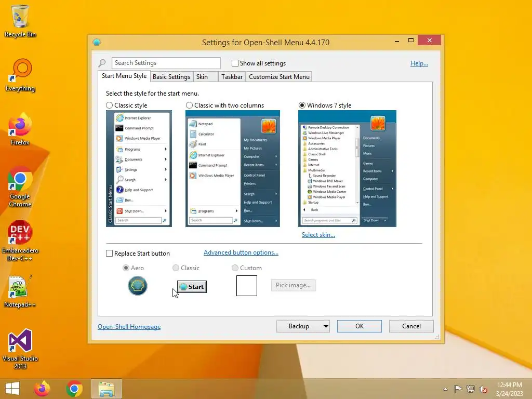The image size is (532, 399).
Task: Click the muted volume tray icon
Action: pos(483,389)
